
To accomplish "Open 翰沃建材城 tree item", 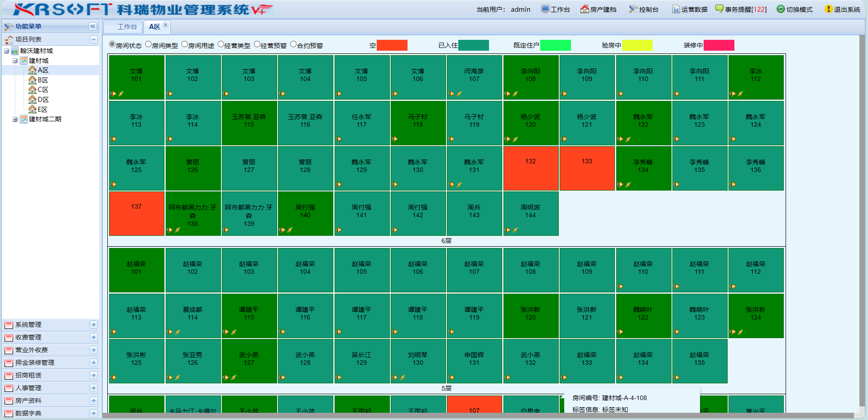I will pos(36,51).
